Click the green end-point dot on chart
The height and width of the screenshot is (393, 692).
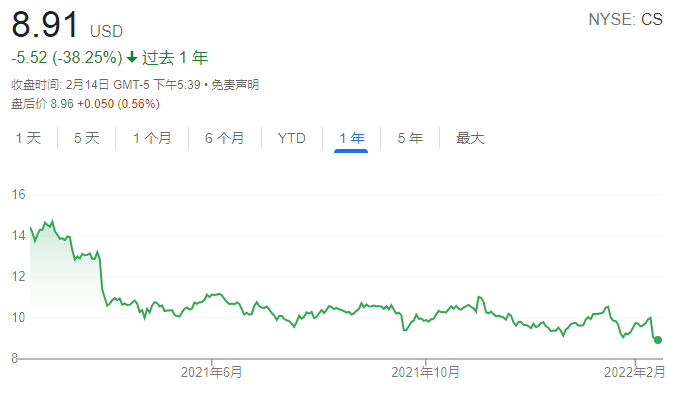658,340
